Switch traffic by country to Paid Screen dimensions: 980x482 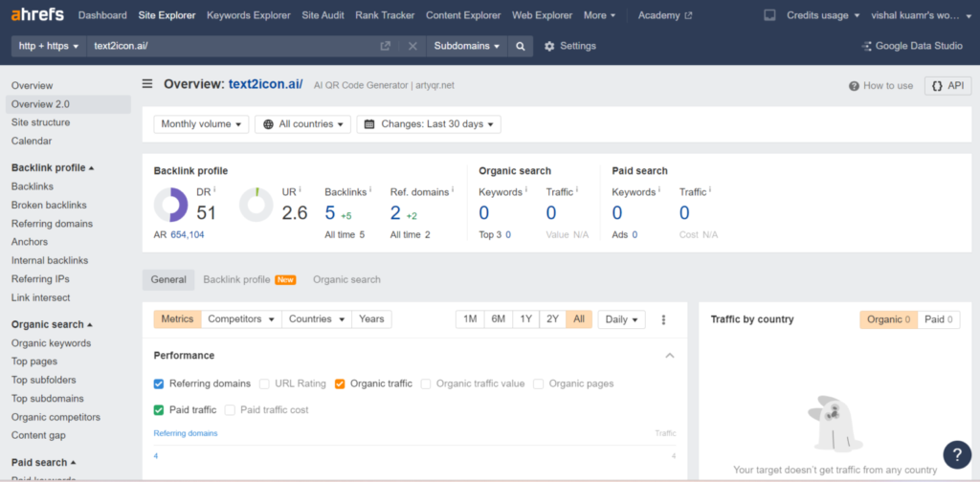coord(939,319)
